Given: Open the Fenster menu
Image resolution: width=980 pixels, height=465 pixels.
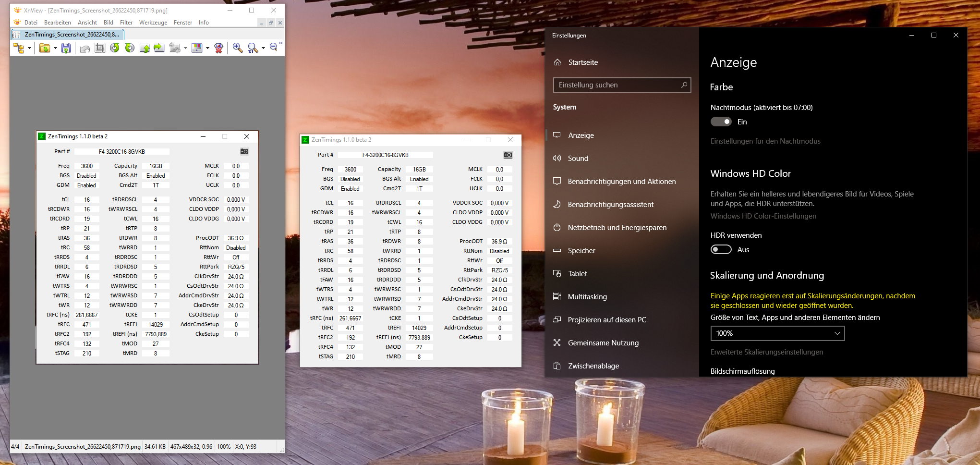Looking at the screenshot, I should [x=183, y=23].
